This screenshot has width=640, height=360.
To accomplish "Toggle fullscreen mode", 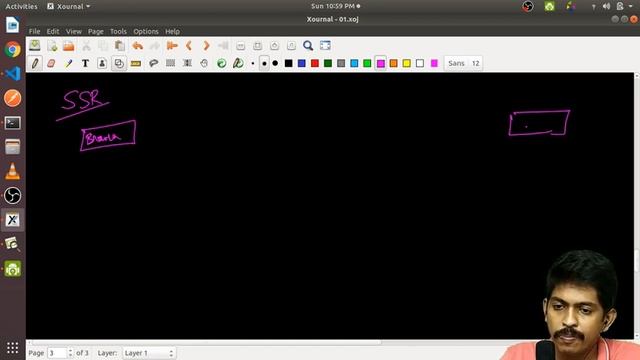I will [325, 46].
